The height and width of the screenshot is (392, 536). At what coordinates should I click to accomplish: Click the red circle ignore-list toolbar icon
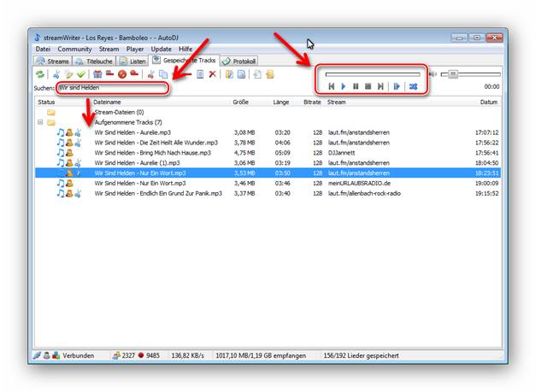tap(122, 74)
